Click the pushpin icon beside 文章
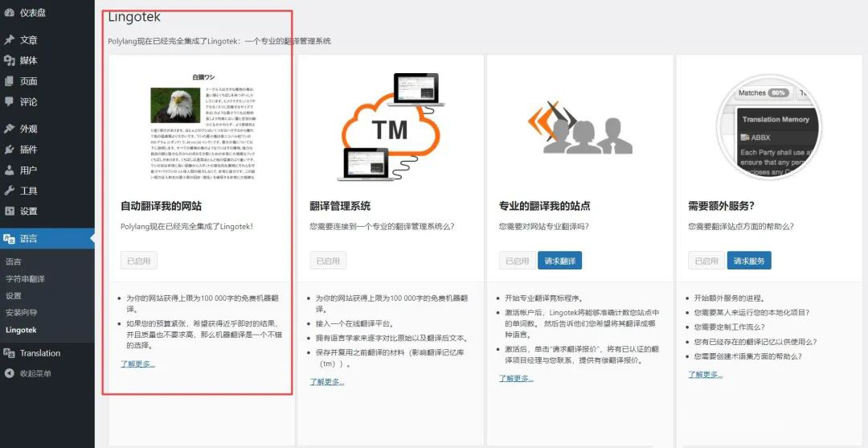868x448 pixels. click(x=9, y=40)
